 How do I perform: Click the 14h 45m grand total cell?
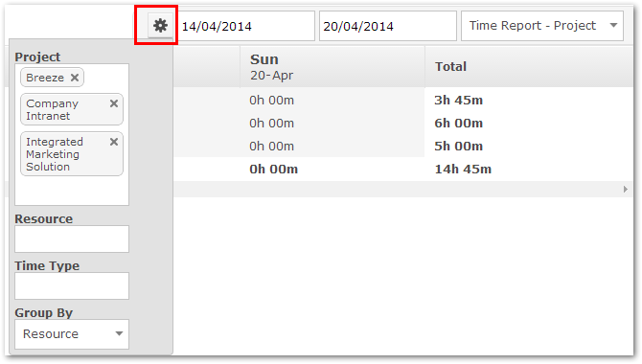463,170
